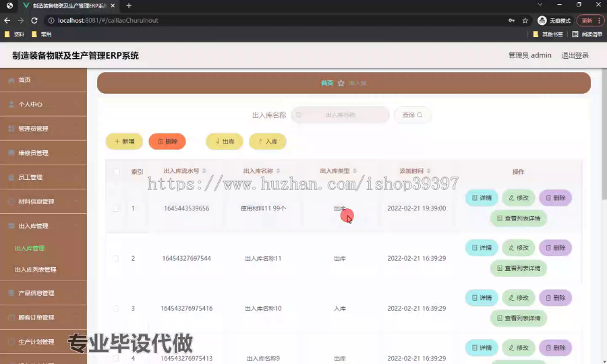The width and height of the screenshot is (607, 364).
Task: Click the icon beside 顾客订单管理
Action: (11, 317)
